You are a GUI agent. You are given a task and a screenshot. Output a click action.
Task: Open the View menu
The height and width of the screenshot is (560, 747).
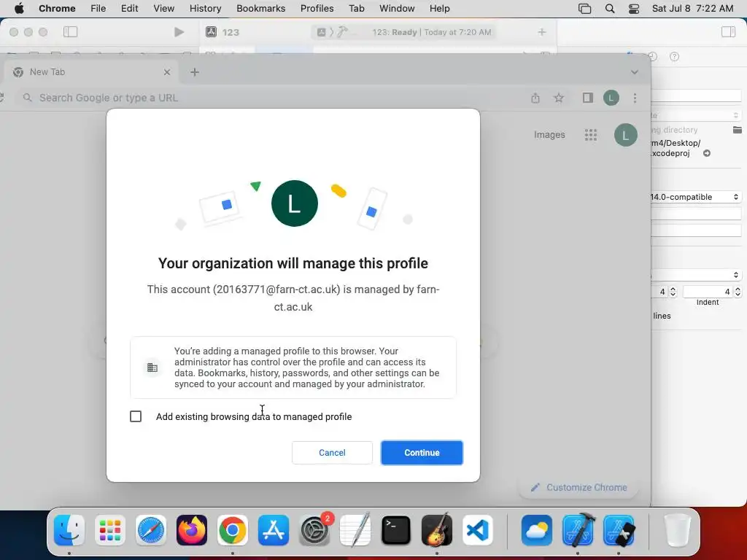[163, 8]
